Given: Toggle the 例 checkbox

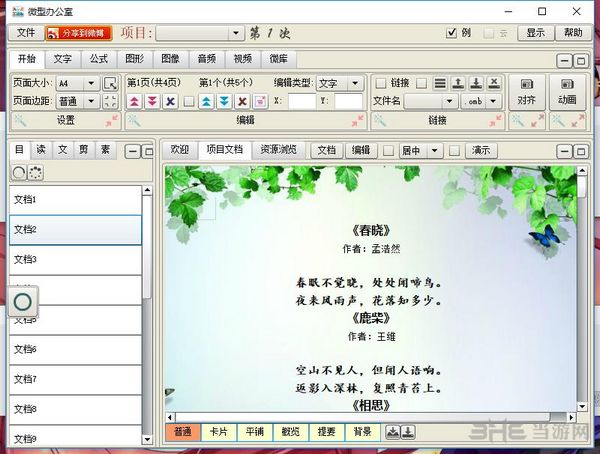Looking at the screenshot, I should 452,33.
